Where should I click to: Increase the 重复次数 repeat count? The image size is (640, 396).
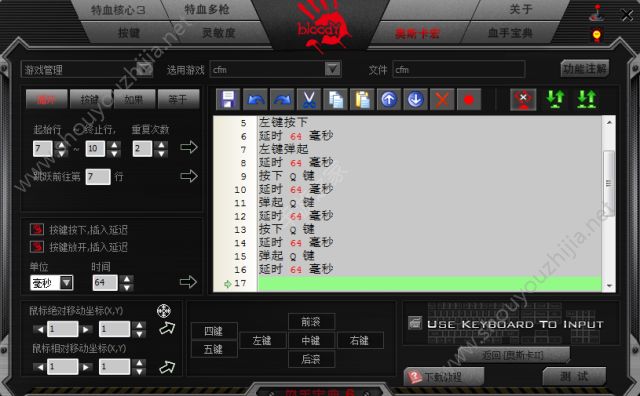[162, 145]
